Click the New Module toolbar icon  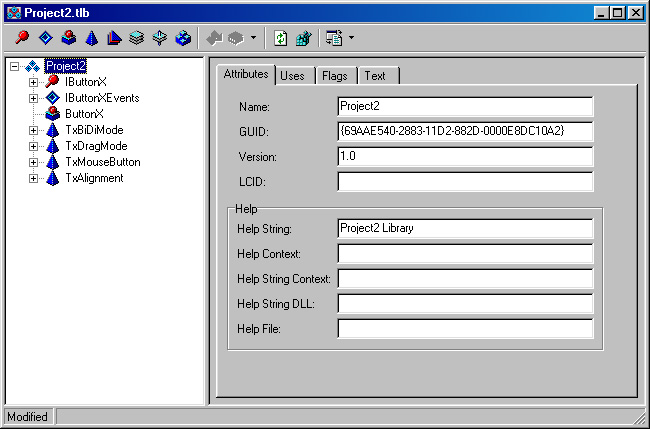coord(183,38)
